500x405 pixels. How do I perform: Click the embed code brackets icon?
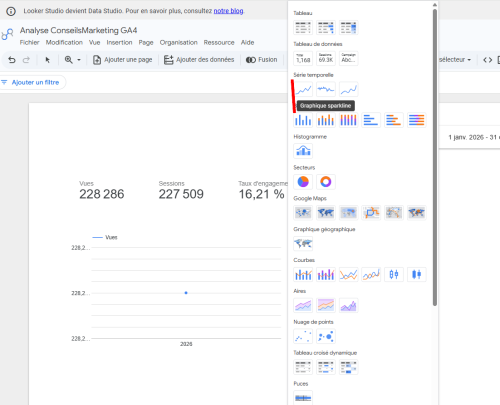pyautogui.click(x=488, y=60)
